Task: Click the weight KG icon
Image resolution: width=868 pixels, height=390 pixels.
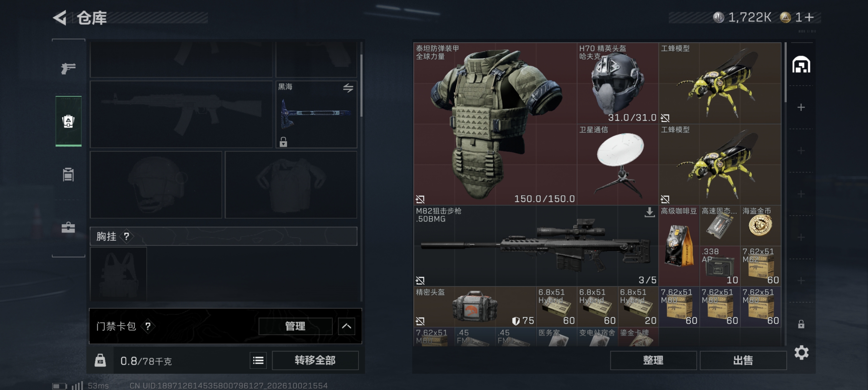Action: tap(100, 360)
